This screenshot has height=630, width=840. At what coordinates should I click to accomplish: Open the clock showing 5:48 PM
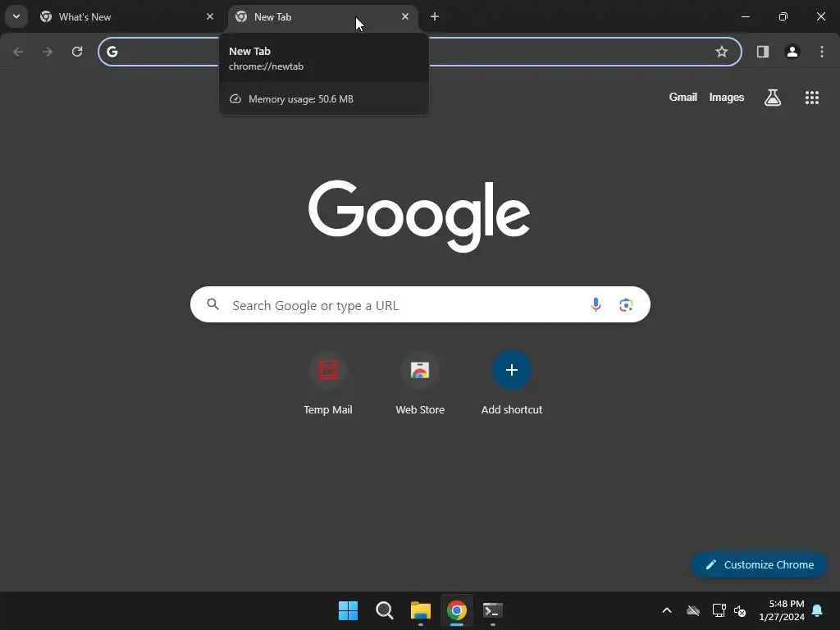click(x=782, y=610)
